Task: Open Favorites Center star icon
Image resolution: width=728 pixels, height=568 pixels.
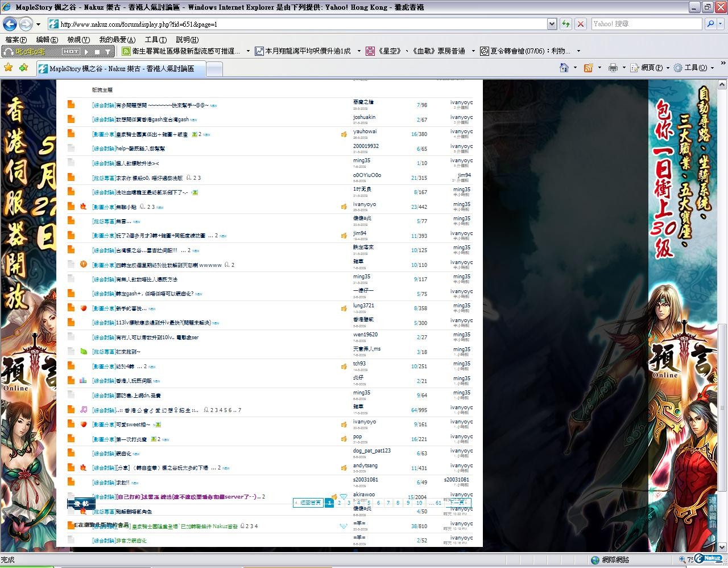Action: pyautogui.click(x=9, y=67)
